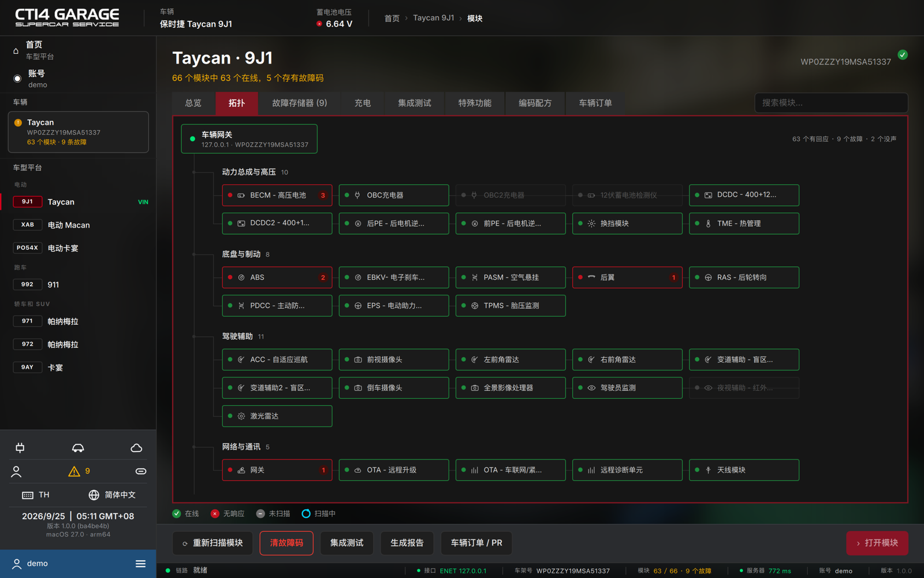This screenshot has width=924, height=578.
Task: Click the 车辆订单 / PR button
Action: [476, 543]
